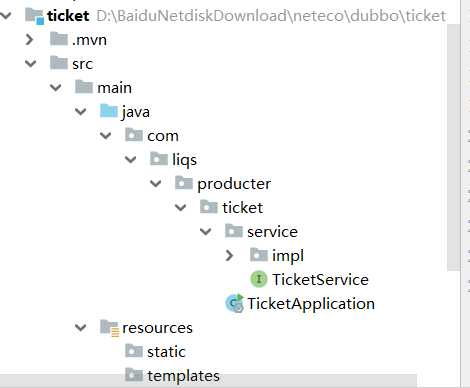The image size is (470, 388).
Task: Collapse the service package chevron
Action: 206,231
